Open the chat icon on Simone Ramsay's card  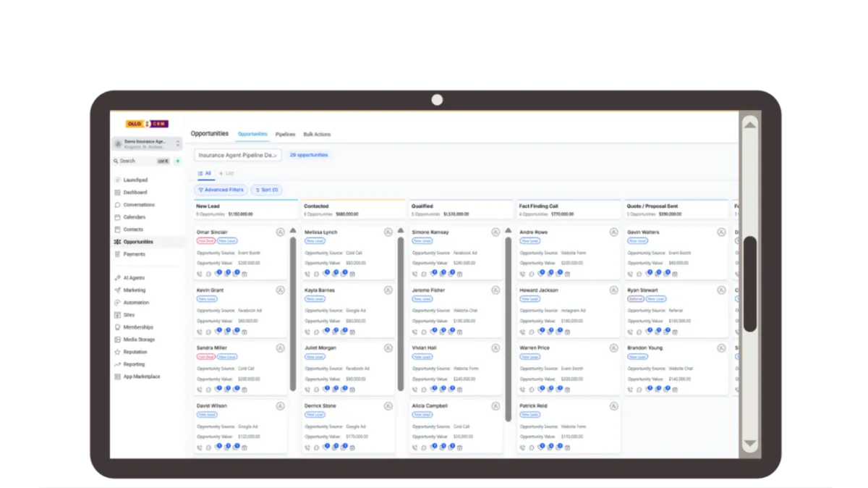pyautogui.click(x=424, y=274)
